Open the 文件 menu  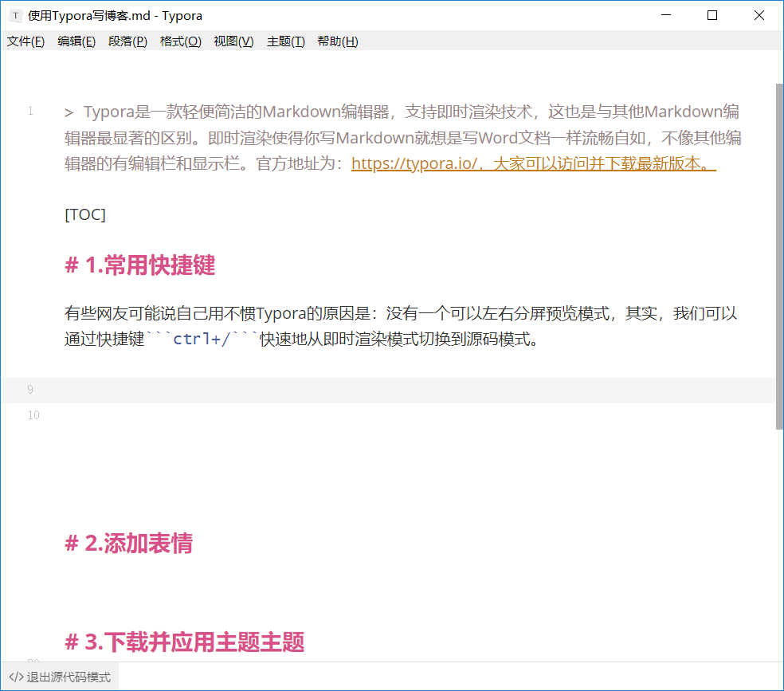(25, 41)
